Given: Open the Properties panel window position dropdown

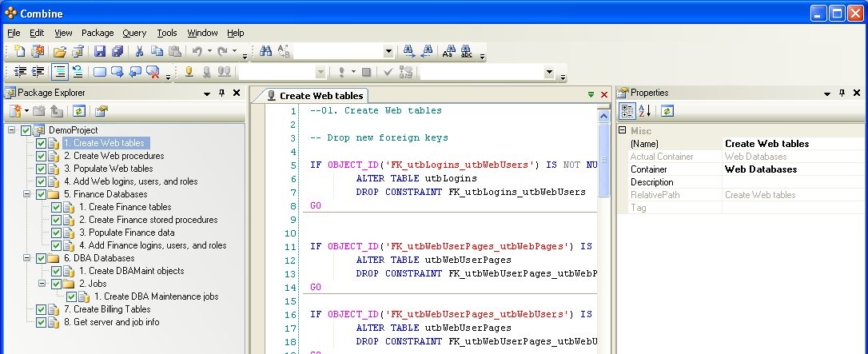Looking at the screenshot, I should click(827, 93).
